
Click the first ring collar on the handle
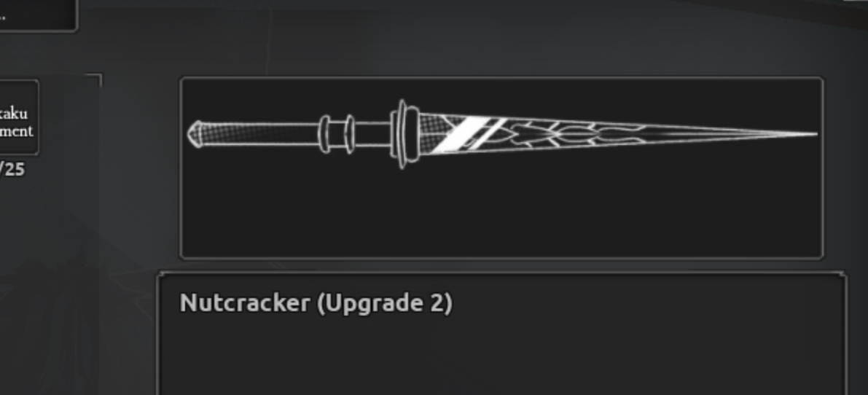coord(325,134)
